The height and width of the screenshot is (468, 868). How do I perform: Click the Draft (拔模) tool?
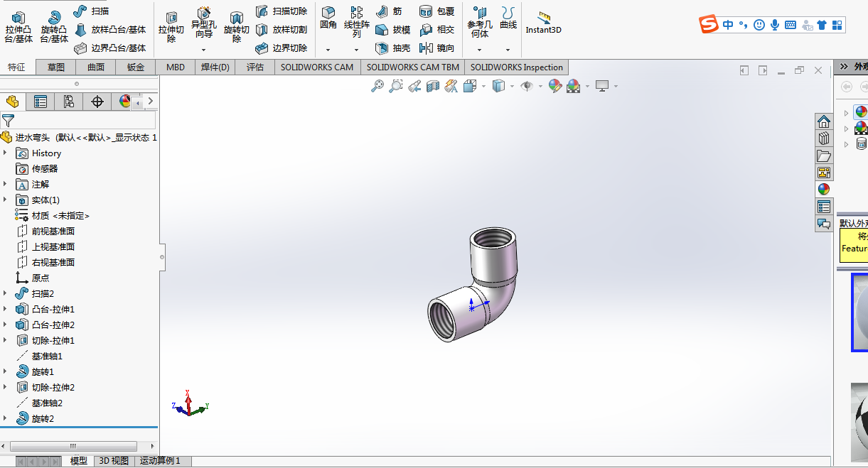(x=392, y=30)
